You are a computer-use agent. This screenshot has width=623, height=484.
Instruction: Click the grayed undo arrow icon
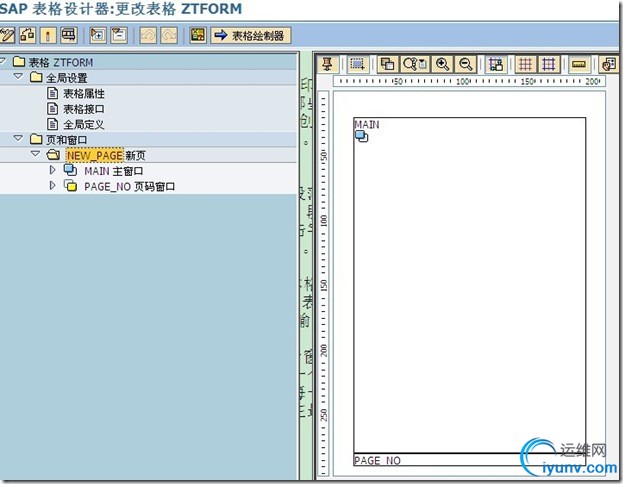(148, 35)
